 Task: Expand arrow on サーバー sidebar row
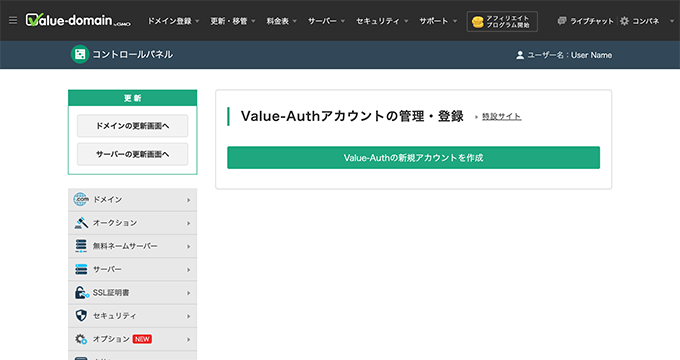point(189,270)
